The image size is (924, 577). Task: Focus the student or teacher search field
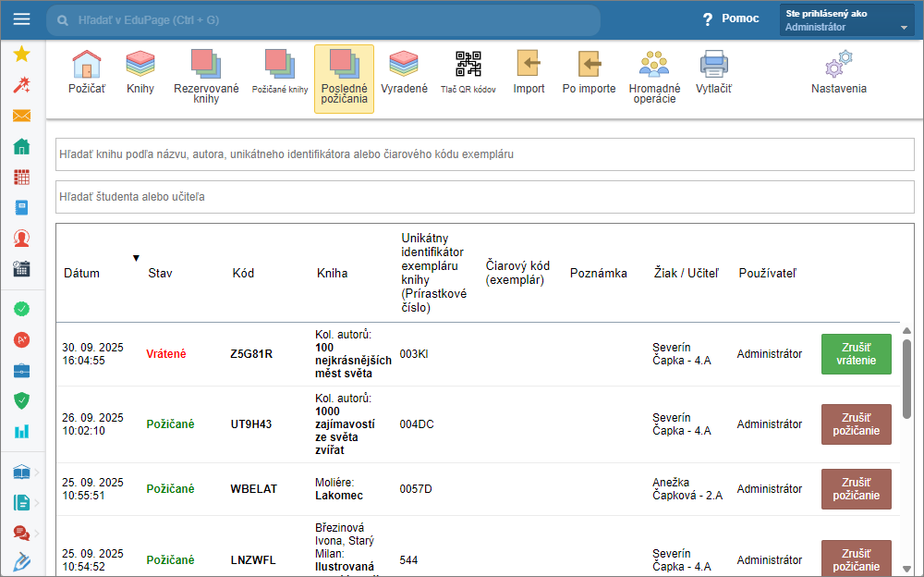(484, 197)
